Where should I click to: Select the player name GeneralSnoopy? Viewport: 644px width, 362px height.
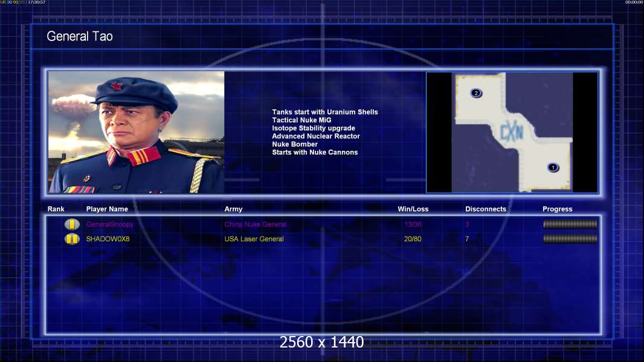(110, 224)
